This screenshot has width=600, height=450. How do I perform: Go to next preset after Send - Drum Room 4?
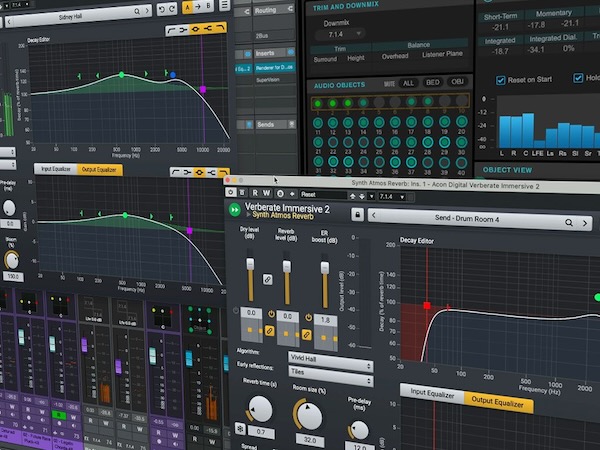click(x=585, y=223)
